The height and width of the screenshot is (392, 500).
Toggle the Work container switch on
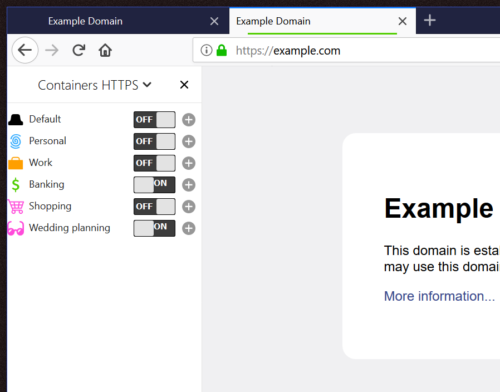154,163
